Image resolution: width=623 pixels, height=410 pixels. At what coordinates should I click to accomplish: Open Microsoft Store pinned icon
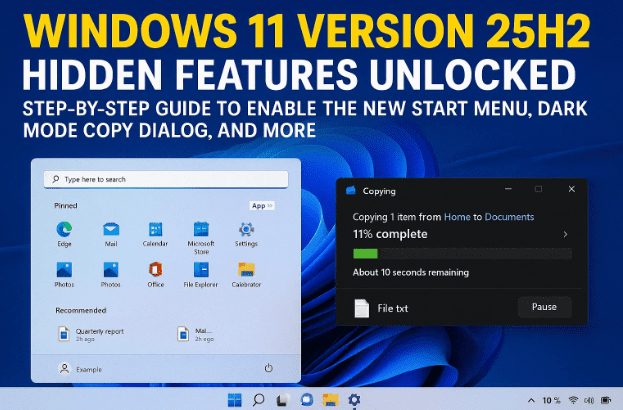coord(201,229)
